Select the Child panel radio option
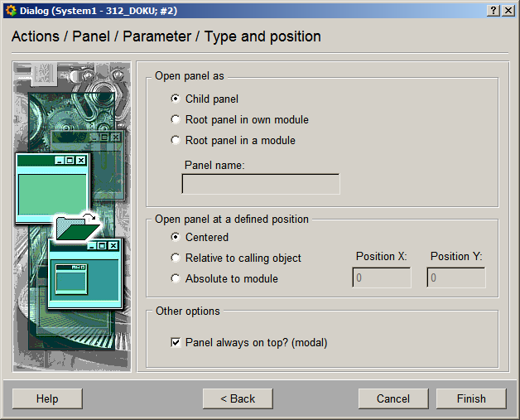This screenshot has width=520, height=420. (176, 99)
